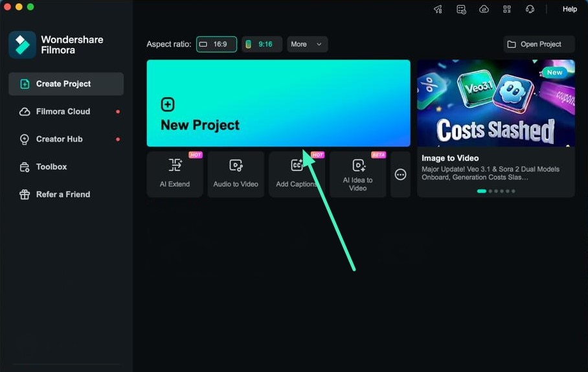The image size is (588, 372).
Task: Expand the More aspect ratio dropdown
Action: (x=307, y=44)
